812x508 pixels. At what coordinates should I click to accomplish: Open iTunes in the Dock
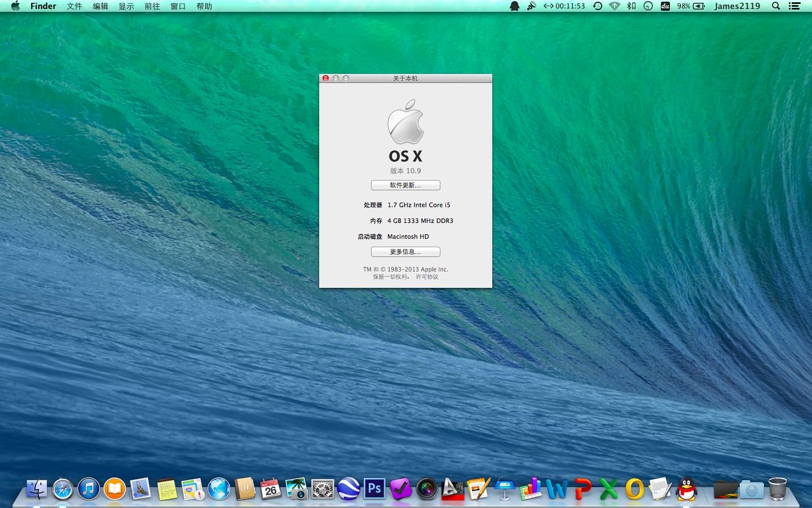[x=89, y=489]
